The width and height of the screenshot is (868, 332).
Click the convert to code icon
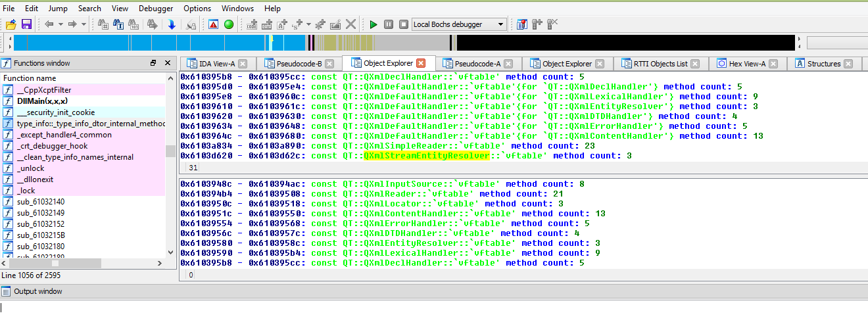252,24
